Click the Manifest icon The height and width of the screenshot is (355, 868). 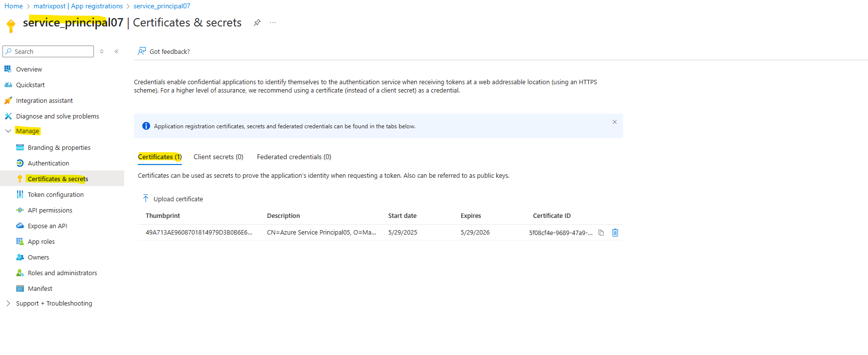tap(20, 288)
